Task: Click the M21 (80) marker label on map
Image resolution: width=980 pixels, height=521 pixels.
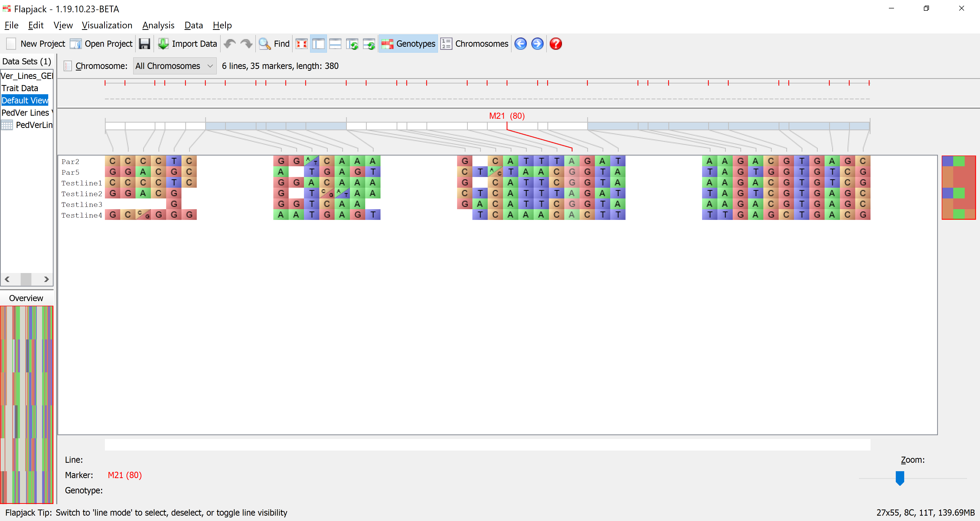Action: coord(507,116)
